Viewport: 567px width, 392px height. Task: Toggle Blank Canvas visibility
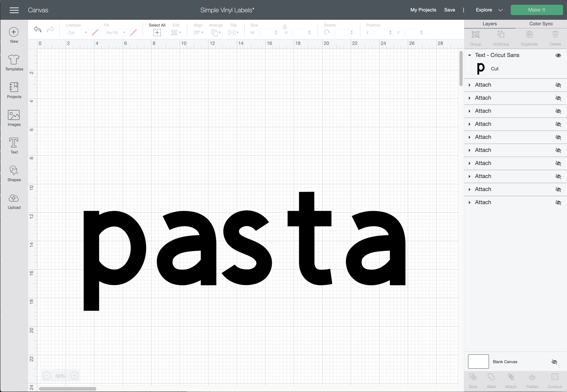[554, 362]
